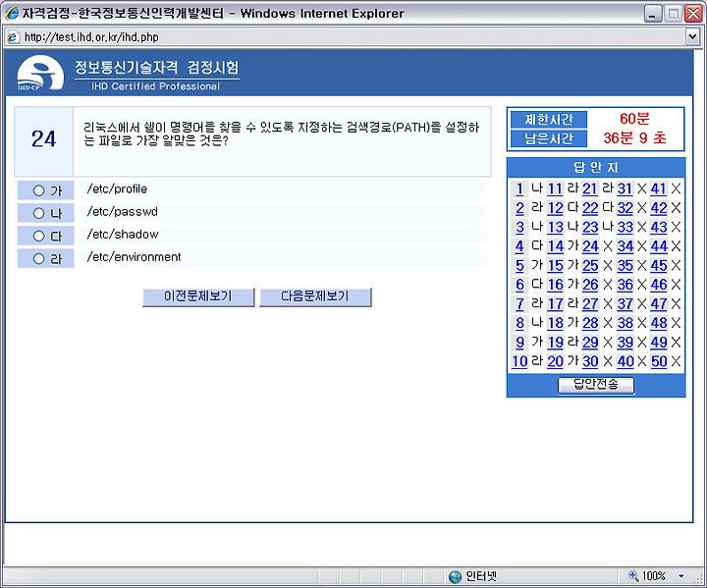Viewport: 707px width, 588px height.
Task: Go to question 16 link
Action: (555, 285)
